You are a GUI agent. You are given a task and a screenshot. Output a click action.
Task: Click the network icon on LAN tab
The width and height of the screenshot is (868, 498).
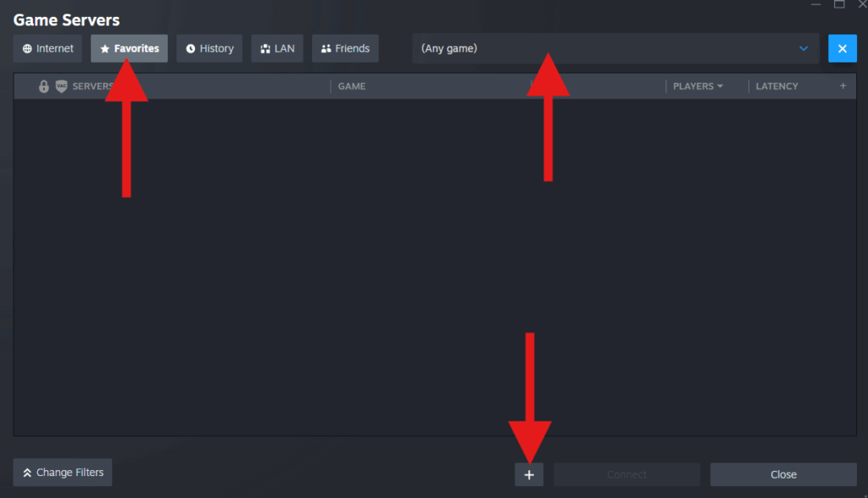tap(265, 48)
